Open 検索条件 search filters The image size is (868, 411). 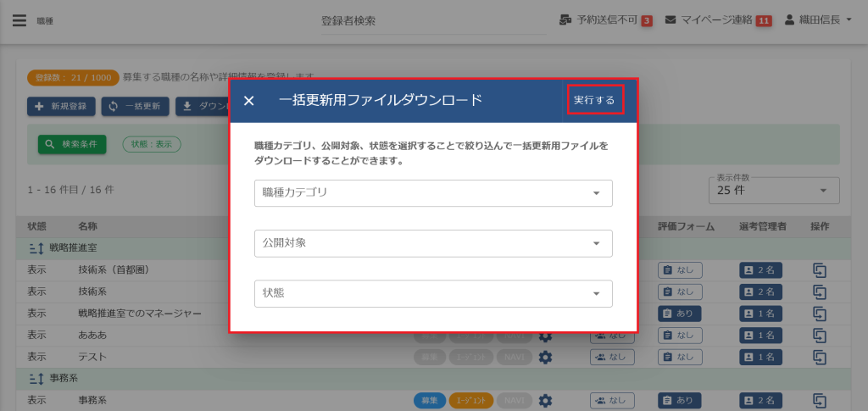pyautogui.click(x=72, y=144)
